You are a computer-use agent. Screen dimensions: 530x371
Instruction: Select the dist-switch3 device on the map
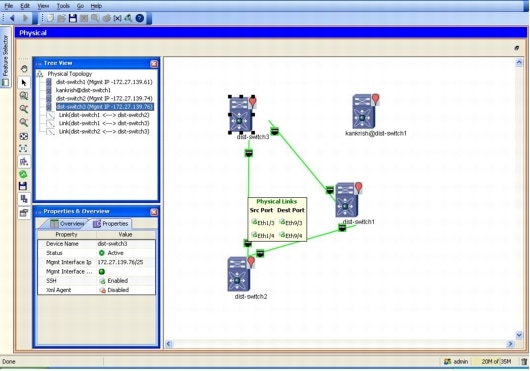tap(241, 115)
